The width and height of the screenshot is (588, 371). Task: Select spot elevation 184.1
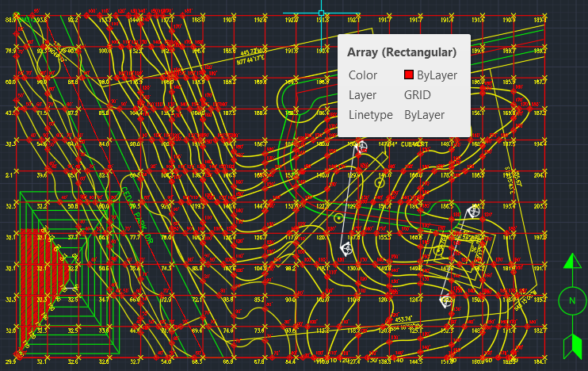[540, 362]
